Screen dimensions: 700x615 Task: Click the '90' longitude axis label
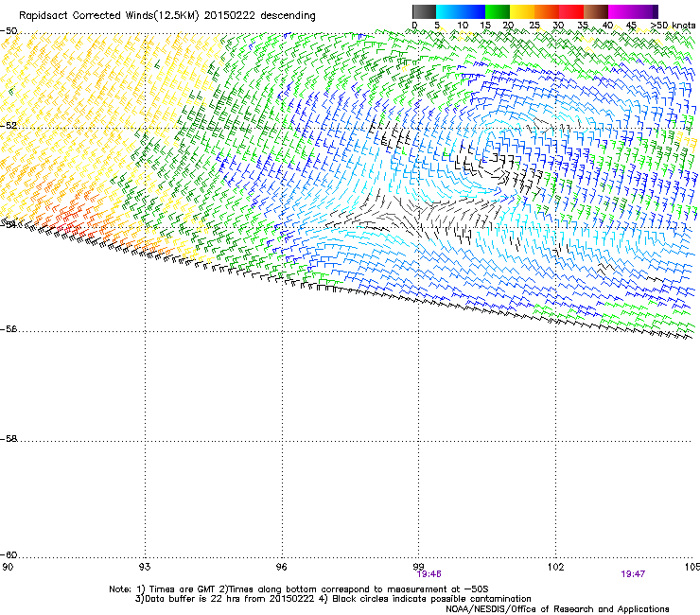(x=8, y=567)
